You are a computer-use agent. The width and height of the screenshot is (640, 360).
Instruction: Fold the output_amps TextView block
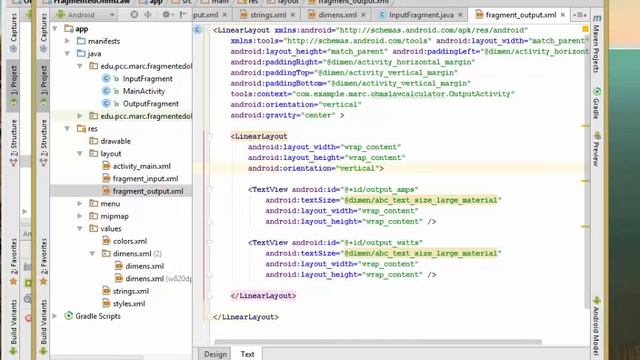pyautogui.click(x=210, y=189)
